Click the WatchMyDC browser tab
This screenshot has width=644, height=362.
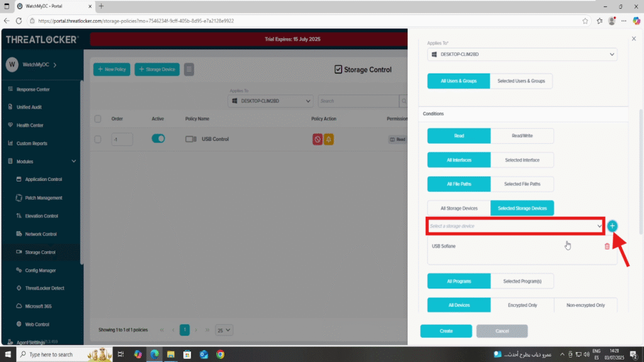[53, 6]
